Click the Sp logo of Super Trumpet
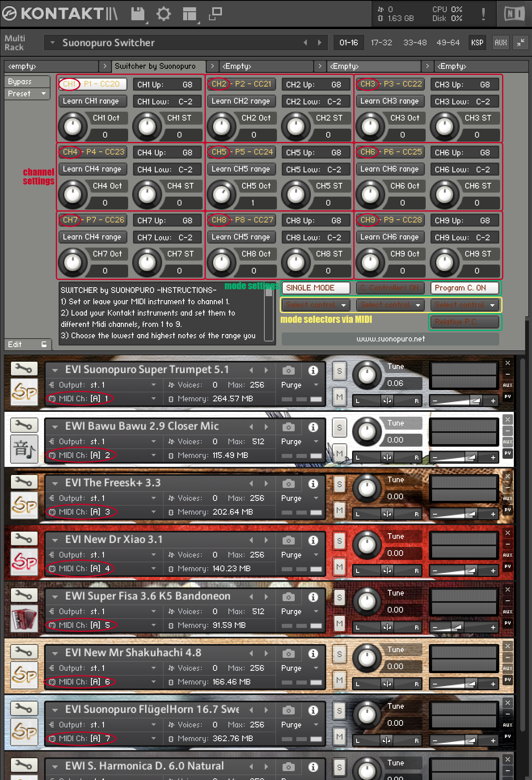 point(24,392)
